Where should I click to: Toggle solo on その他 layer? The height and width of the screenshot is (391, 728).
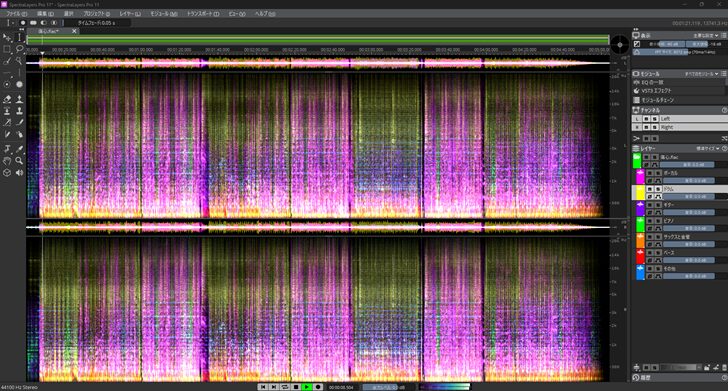[x=658, y=269]
